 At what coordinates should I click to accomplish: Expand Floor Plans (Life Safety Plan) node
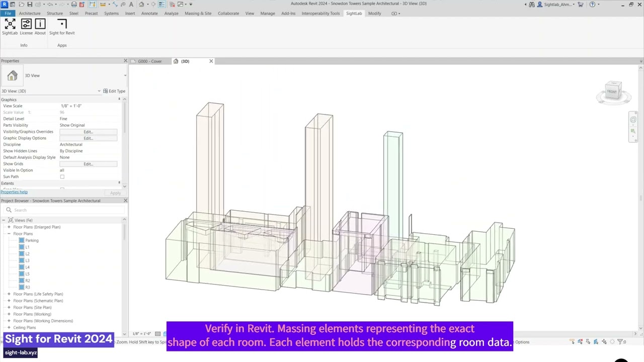pyautogui.click(x=9, y=294)
